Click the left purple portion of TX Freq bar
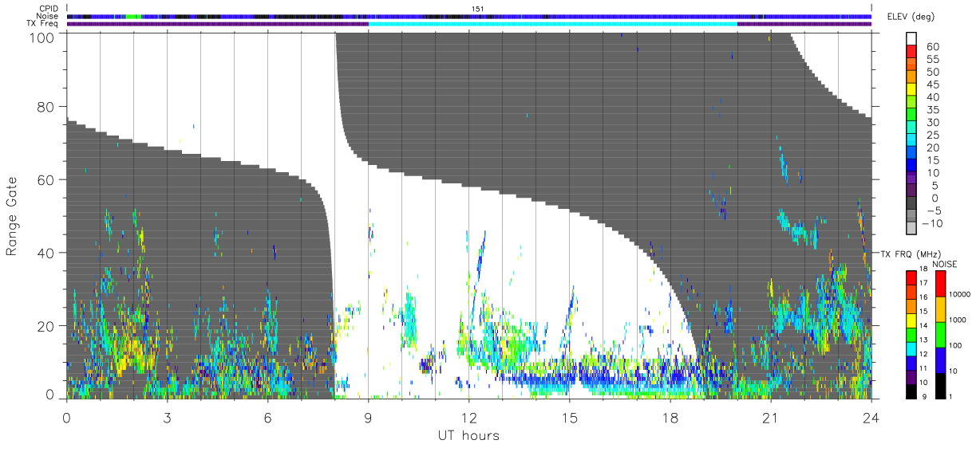The image size is (980, 452). 217,23
